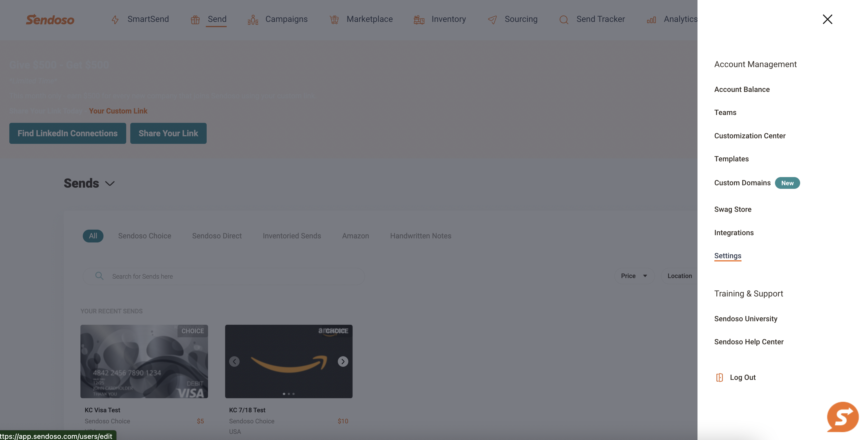The width and height of the screenshot is (868, 440).
Task: Click the Sendoso logo
Action: [x=50, y=20]
